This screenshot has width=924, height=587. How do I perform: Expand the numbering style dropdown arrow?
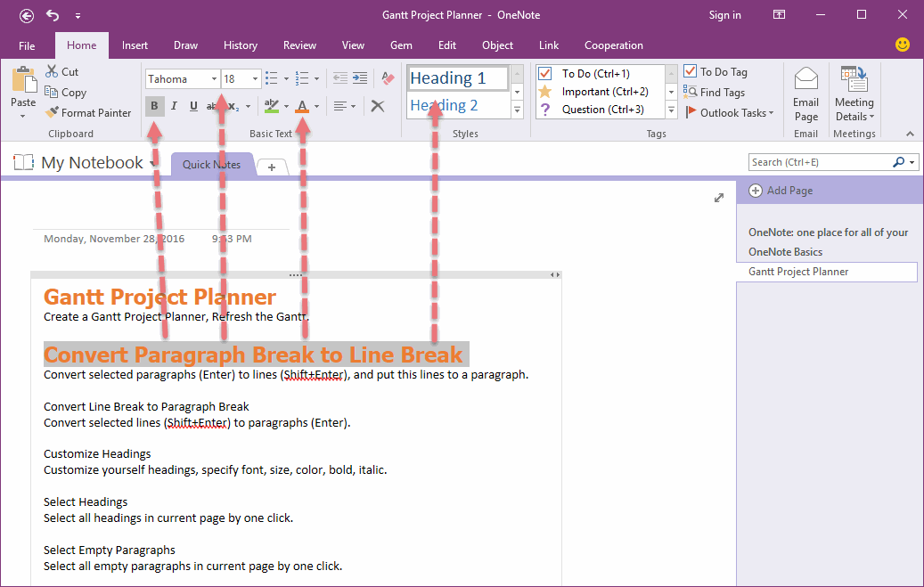point(317,79)
